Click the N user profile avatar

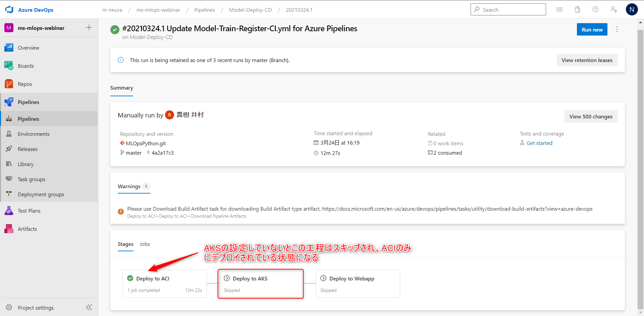click(632, 9)
